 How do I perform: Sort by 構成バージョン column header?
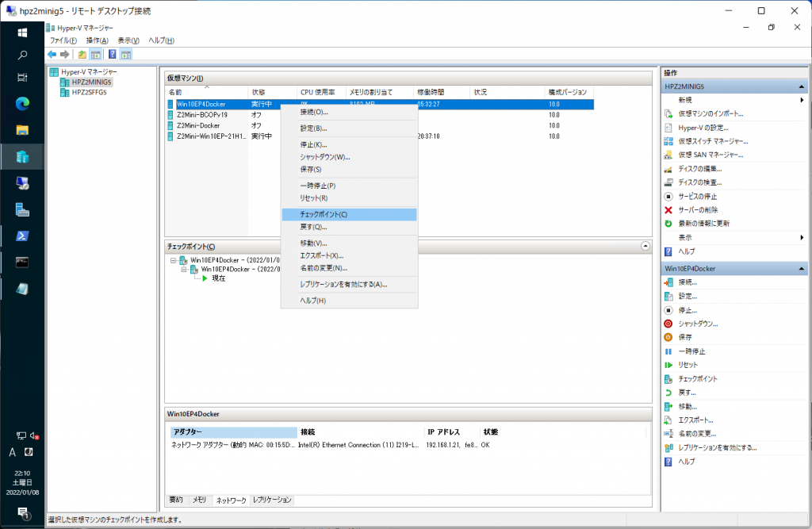pos(569,92)
